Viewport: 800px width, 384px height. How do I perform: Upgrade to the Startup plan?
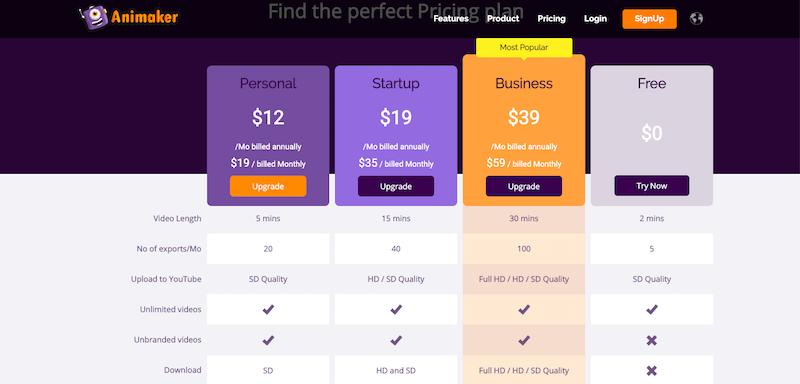coord(396,186)
